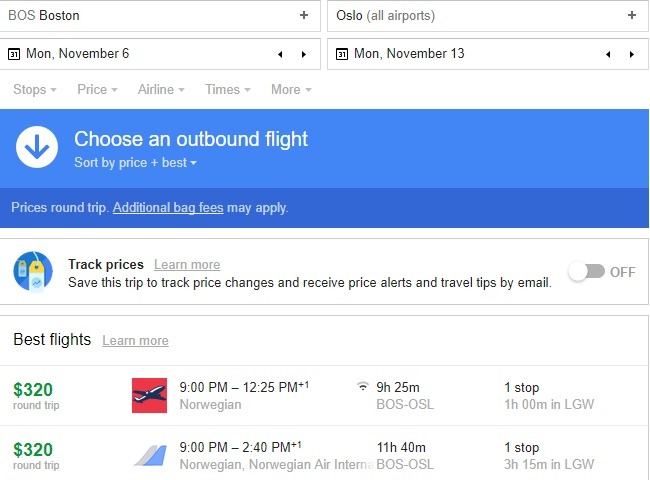Click Norwegian red airline logo
Viewport: 650px width, 480px height.
pos(149,396)
